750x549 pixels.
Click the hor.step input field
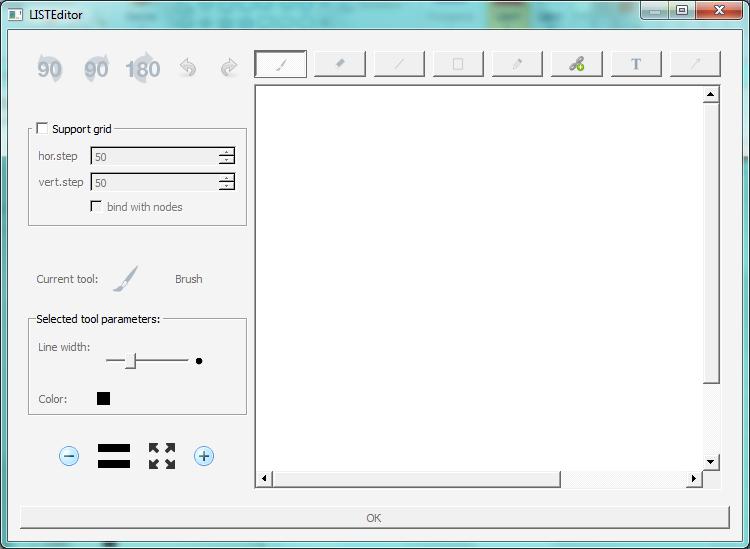pos(155,156)
